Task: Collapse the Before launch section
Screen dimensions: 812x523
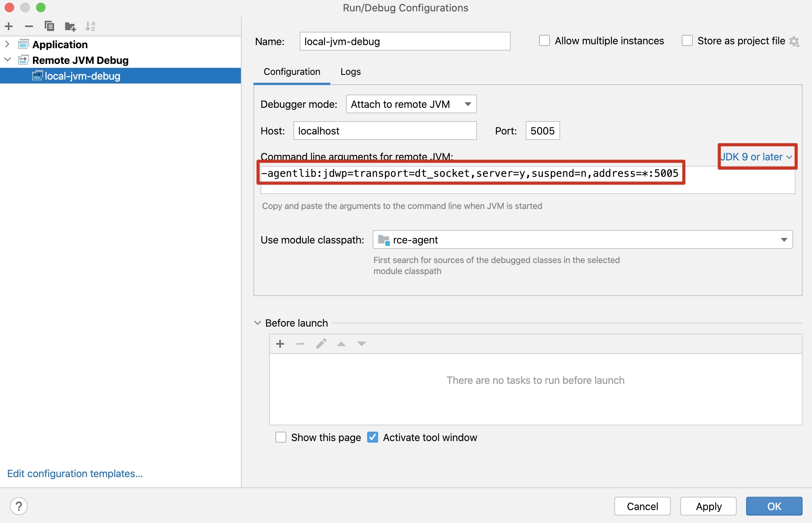Action: click(258, 323)
